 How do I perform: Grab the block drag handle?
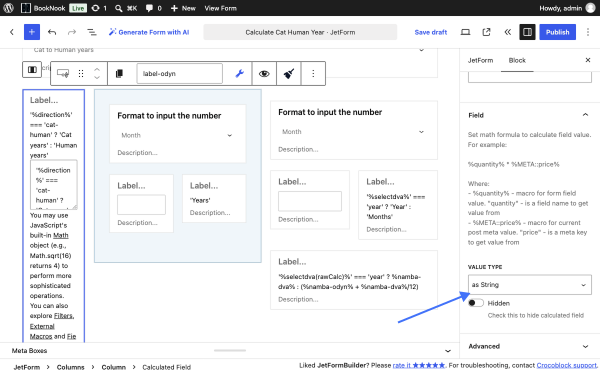click(81, 73)
